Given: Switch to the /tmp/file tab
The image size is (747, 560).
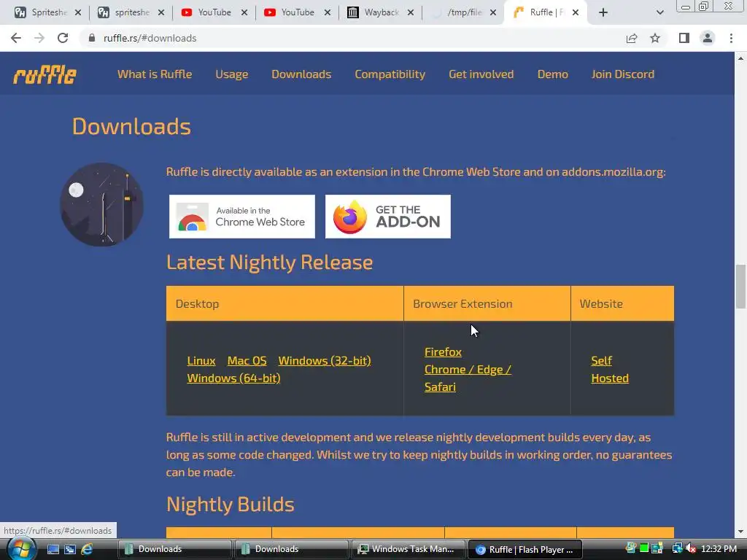Looking at the screenshot, I should pyautogui.click(x=457, y=12).
